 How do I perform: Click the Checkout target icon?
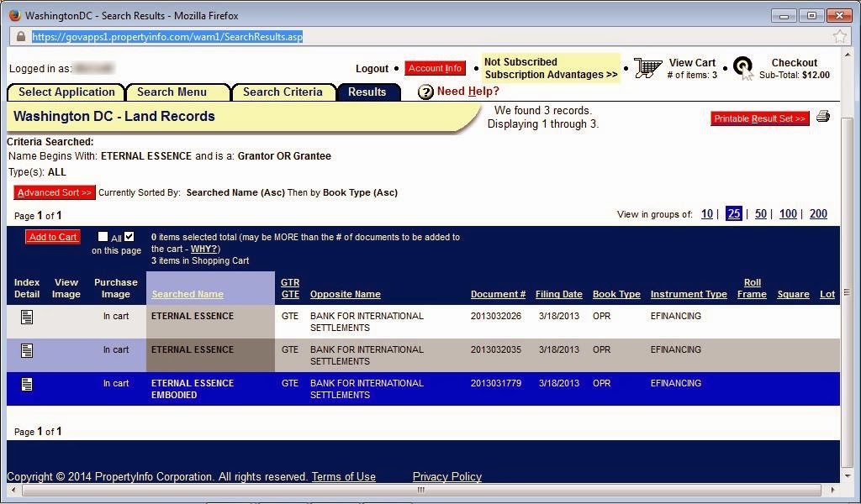click(x=743, y=68)
